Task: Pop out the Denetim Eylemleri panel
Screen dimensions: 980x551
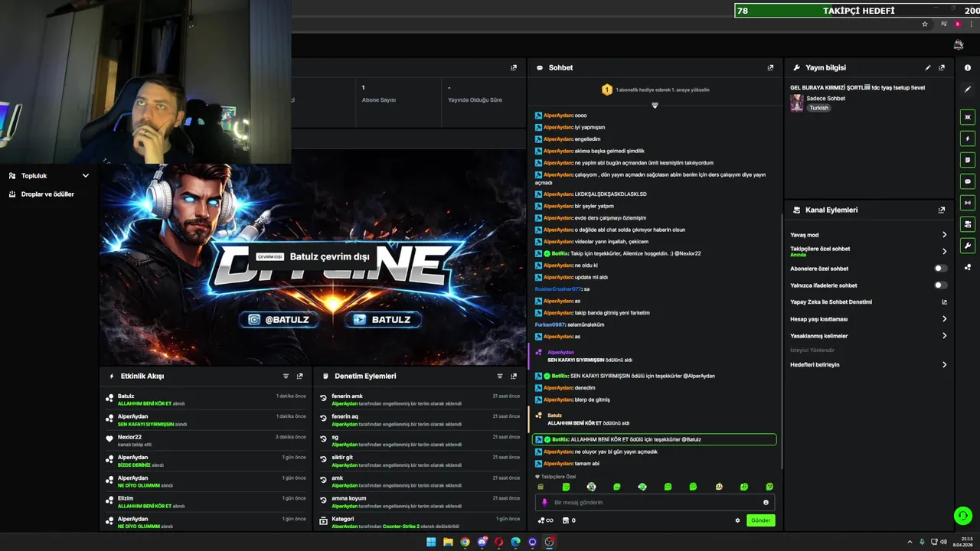Action: (x=514, y=376)
